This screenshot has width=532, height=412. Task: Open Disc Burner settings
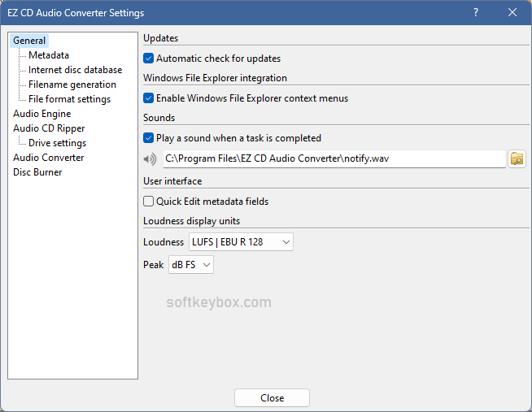[37, 172]
